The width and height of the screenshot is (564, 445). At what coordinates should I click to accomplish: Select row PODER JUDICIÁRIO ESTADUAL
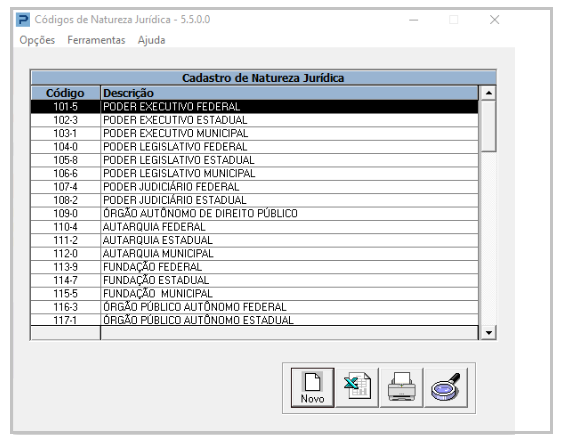[255, 200]
